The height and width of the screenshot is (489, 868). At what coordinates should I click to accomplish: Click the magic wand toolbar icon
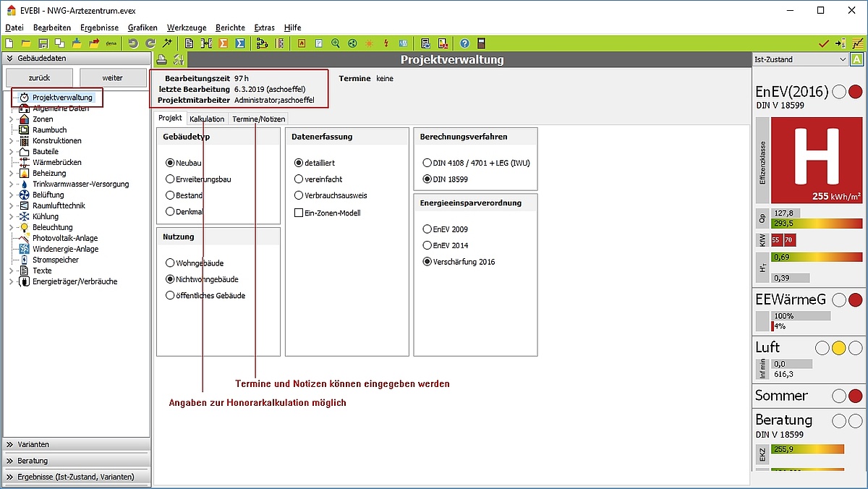pyautogui.click(x=167, y=43)
